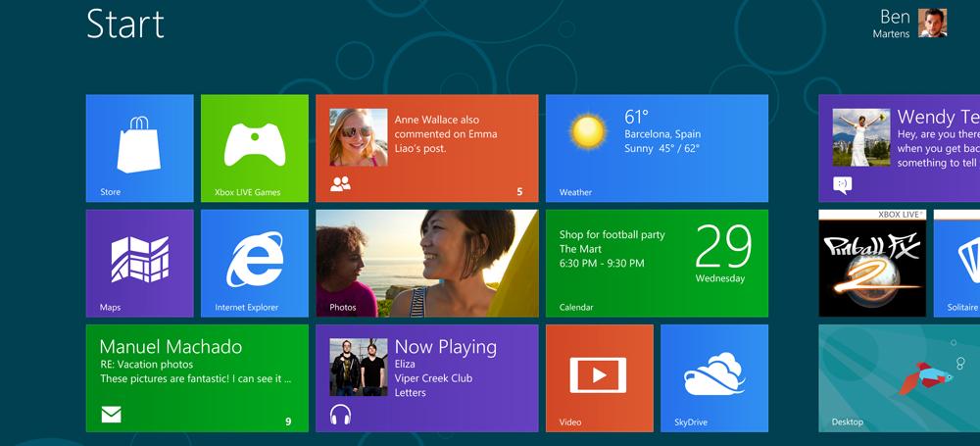This screenshot has width=980, height=446.
Task: Click Anne Wallace profile photo
Action: 359,137
